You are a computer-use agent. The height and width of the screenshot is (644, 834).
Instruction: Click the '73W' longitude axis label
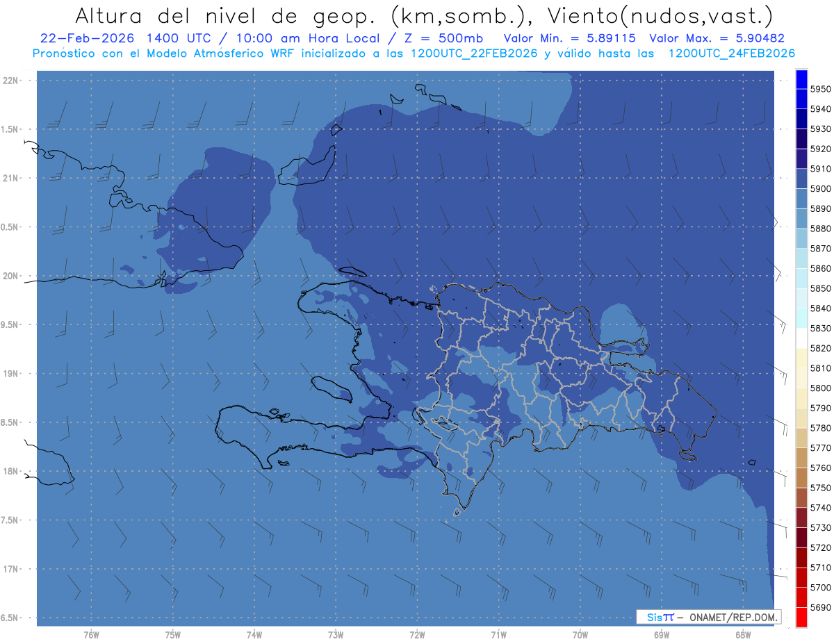coord(336,635)
